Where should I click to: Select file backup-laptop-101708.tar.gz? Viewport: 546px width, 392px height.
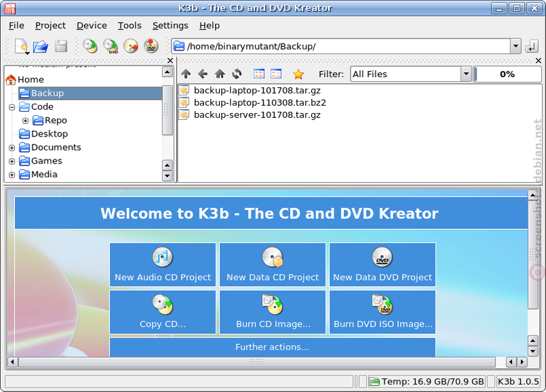(x=257, y=91)
